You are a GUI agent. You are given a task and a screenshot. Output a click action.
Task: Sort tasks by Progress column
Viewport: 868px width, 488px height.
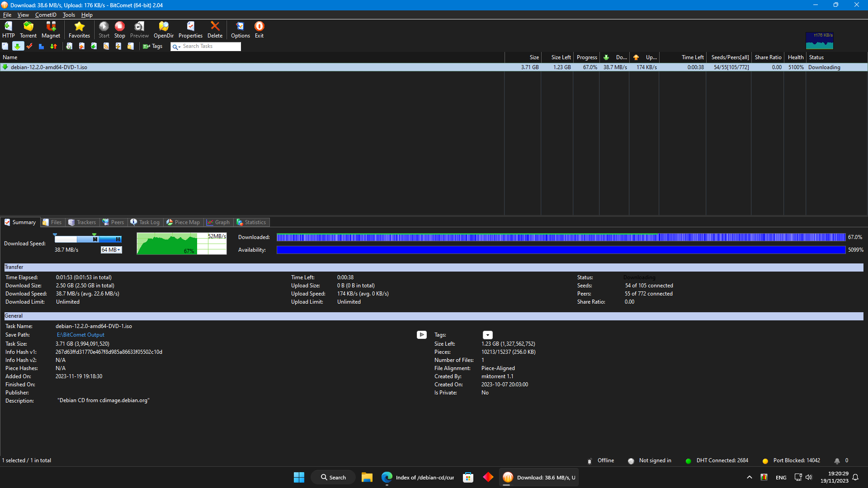click(586, 57)
